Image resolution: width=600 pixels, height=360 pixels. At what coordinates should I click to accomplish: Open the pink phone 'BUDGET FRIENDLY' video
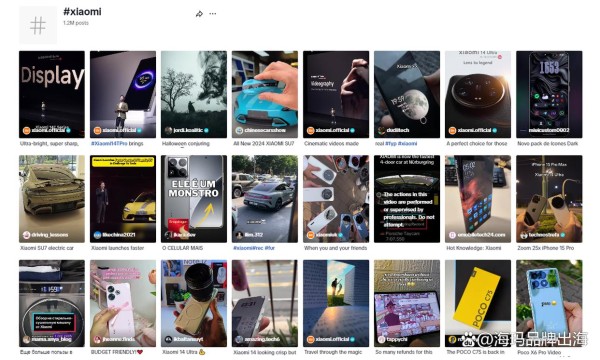123,303
